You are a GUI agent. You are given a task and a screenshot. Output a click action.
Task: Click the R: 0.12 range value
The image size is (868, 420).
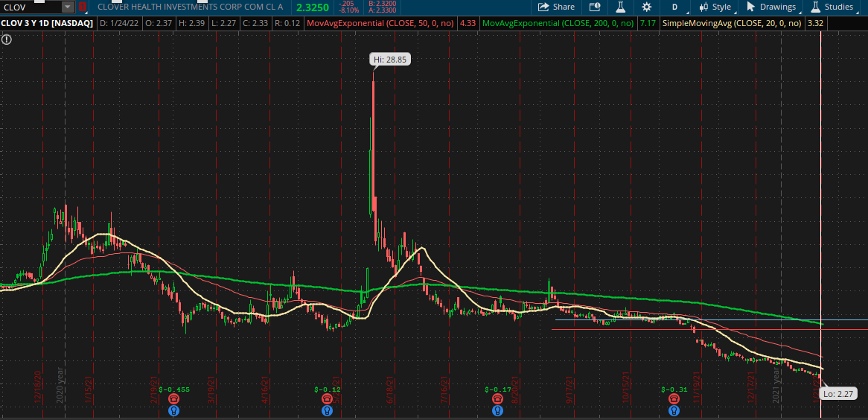pos(287,23)
